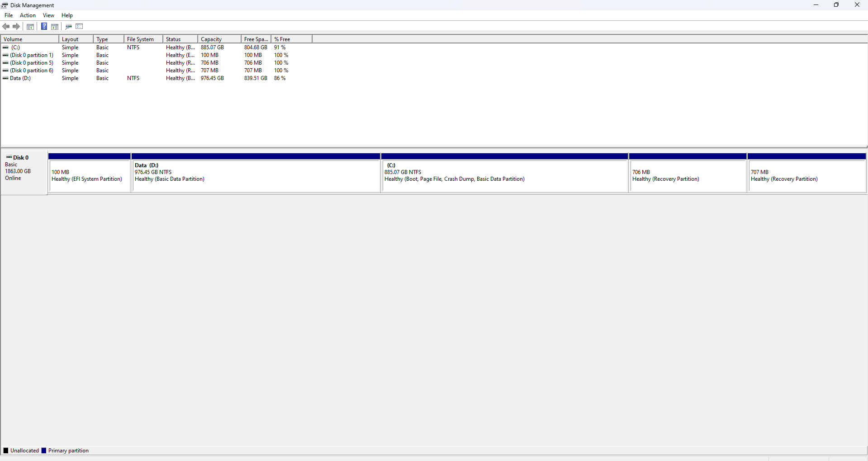The height and width of the screenshot is (461, 868).
Task: Sort volumes using the Capacity column header
Action: point(211,39)
